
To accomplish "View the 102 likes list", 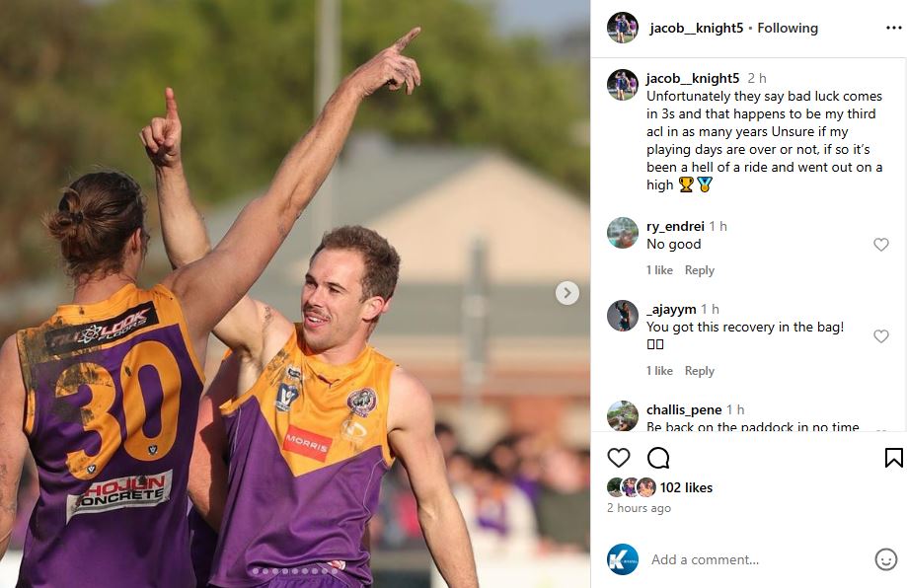I will click(686, 487).
